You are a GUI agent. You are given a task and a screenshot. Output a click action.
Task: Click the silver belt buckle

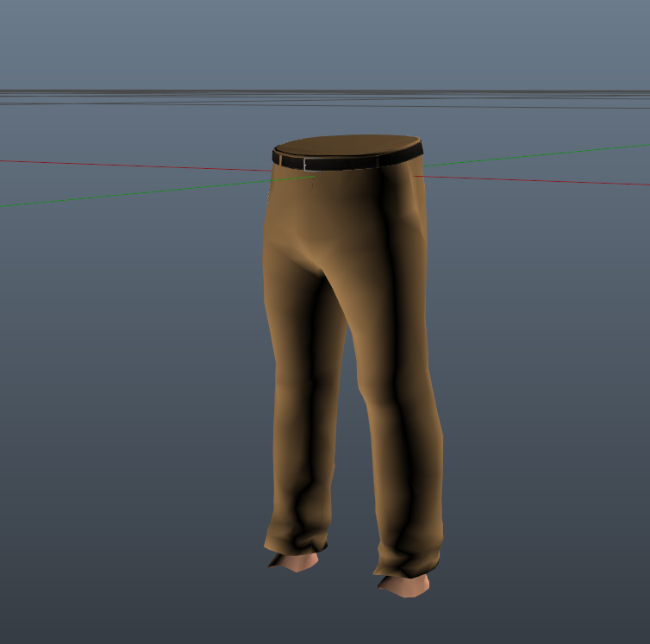309,163
